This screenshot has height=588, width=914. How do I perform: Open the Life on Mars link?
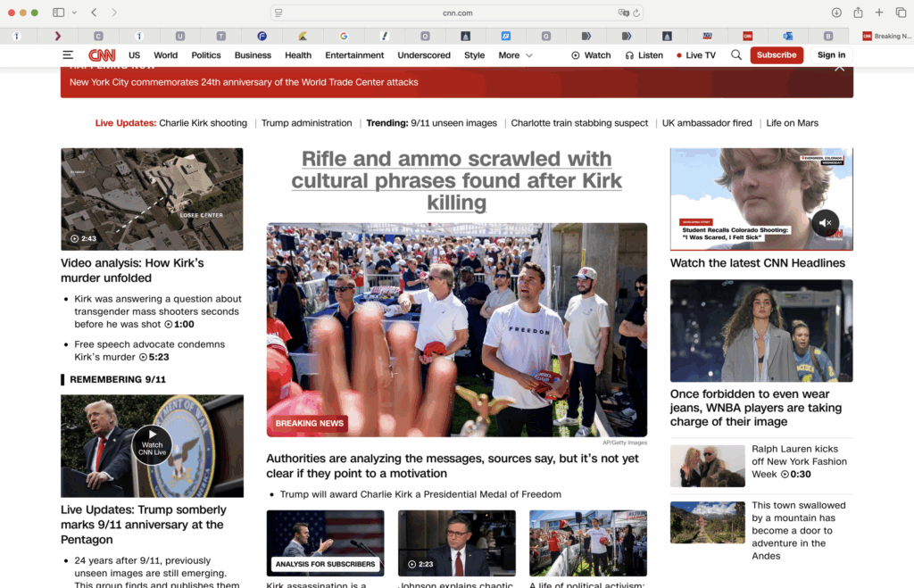pos(793,123)
